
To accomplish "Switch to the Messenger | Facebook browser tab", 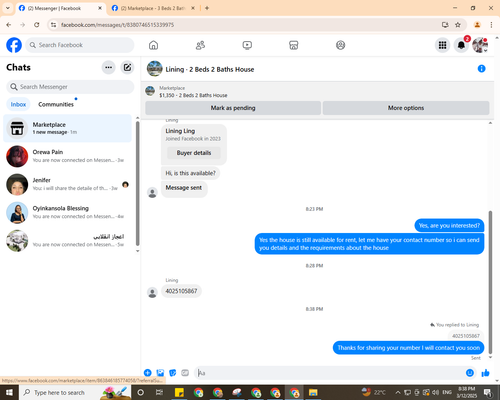I will click(x=60, y=8).
